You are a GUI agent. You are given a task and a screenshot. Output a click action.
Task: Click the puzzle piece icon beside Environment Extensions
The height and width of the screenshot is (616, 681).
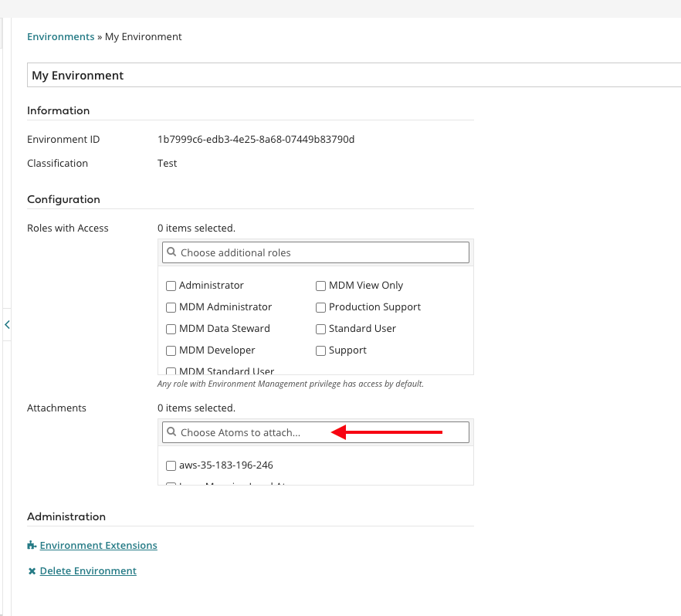[x=32, y=545]
